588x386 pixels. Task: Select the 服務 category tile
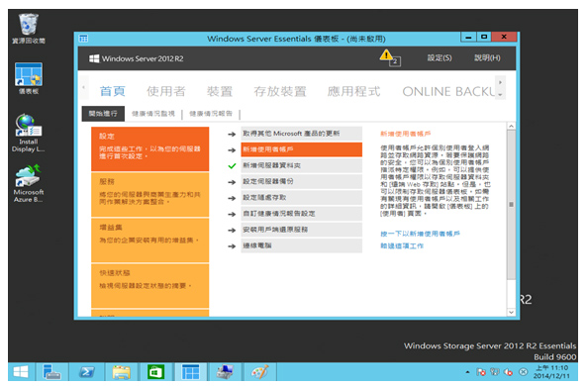(150, 194)
